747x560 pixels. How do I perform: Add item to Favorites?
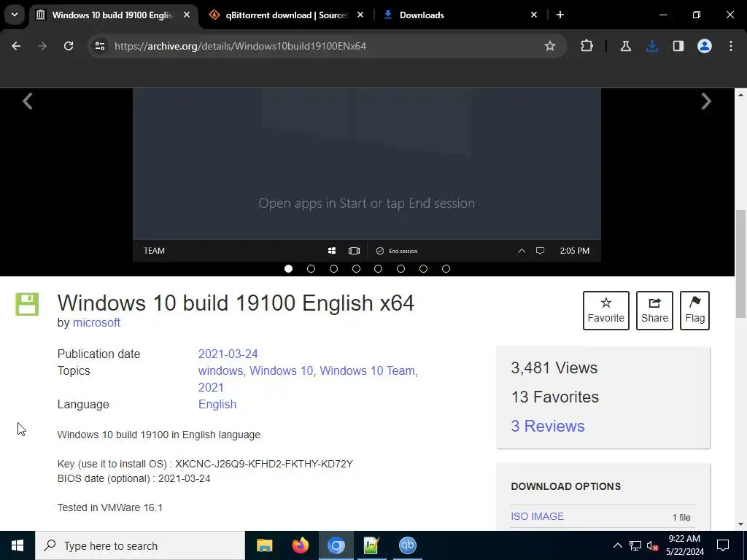point(606,311)
